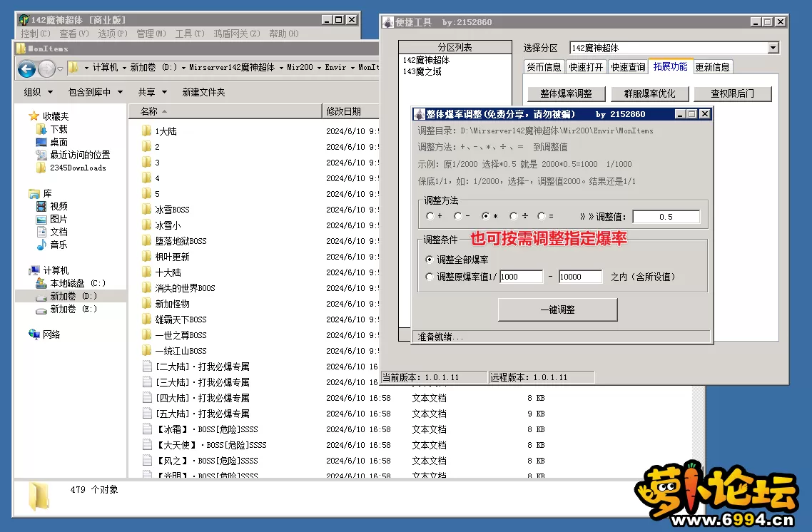Image resolution: width=812 pixels, height=532 pixels.
Task: Click the 查权限后门 button
Action: 733,93
